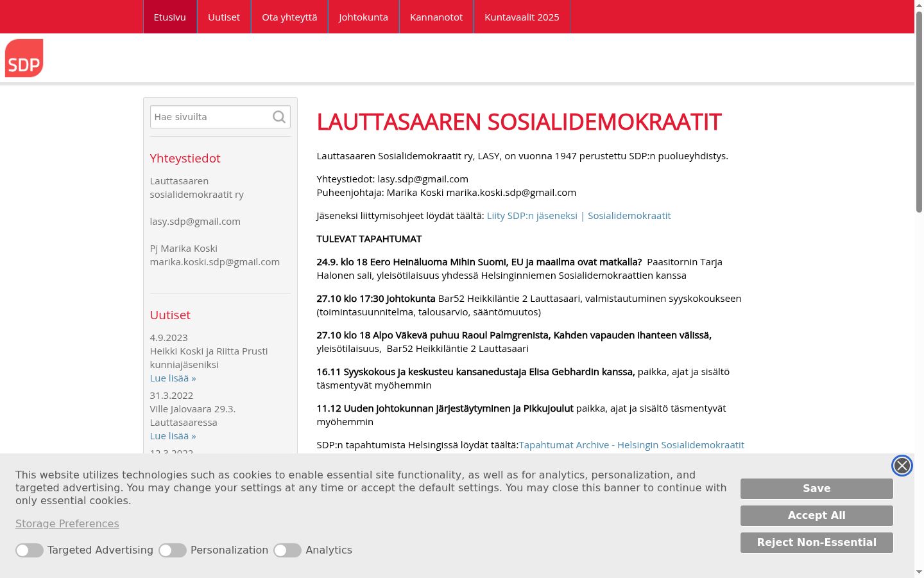Screen dimensions: 924x578
Task: Click Lue lisää under Heikki Koski news
Action: click(x=173, y=378)
